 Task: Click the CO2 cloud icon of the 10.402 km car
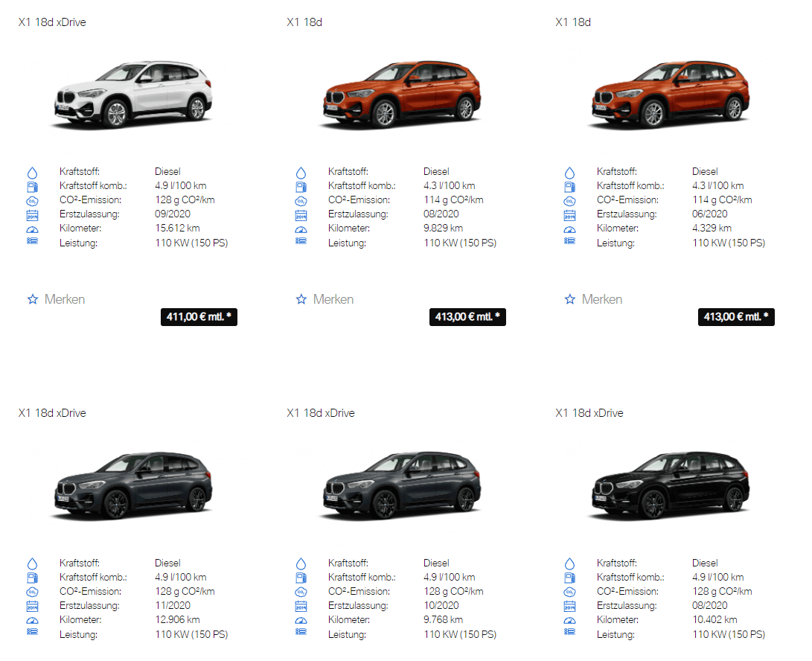tap(569, 592)
